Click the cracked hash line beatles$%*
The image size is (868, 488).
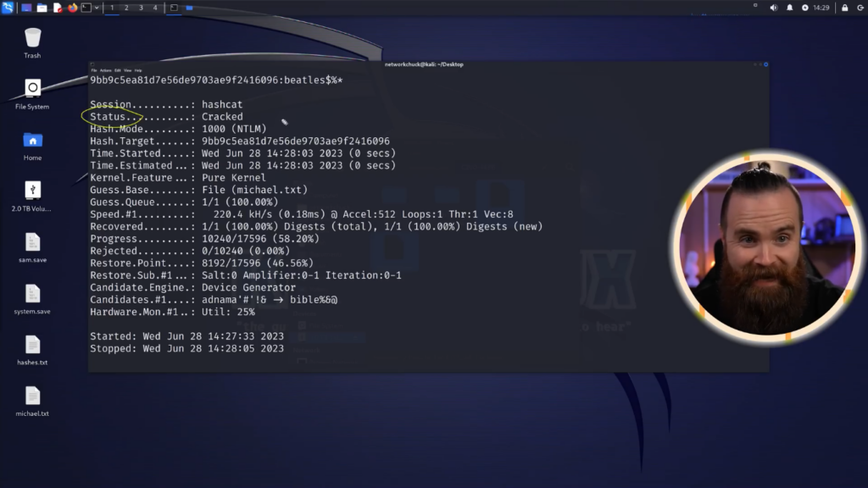click(216, 80)
